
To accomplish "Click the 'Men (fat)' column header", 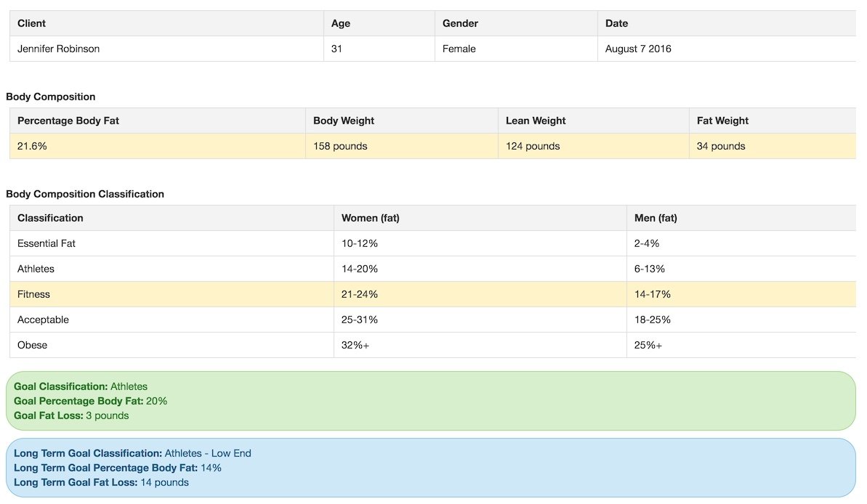I will click(x=741, y=218).
